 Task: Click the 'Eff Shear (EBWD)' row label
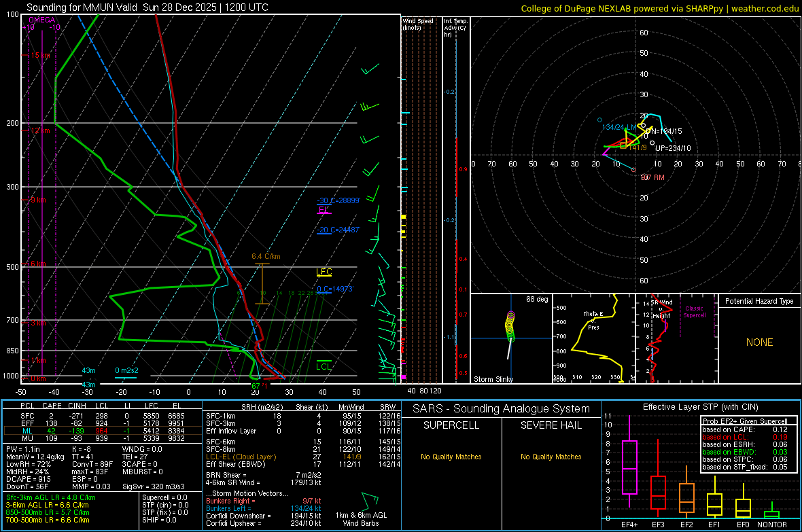click(x=235, y=465)
